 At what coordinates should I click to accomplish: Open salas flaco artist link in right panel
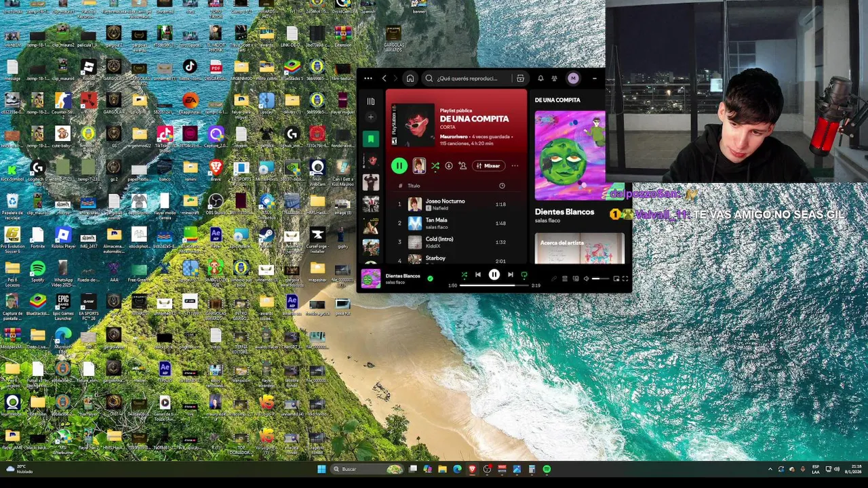[547, 221]
